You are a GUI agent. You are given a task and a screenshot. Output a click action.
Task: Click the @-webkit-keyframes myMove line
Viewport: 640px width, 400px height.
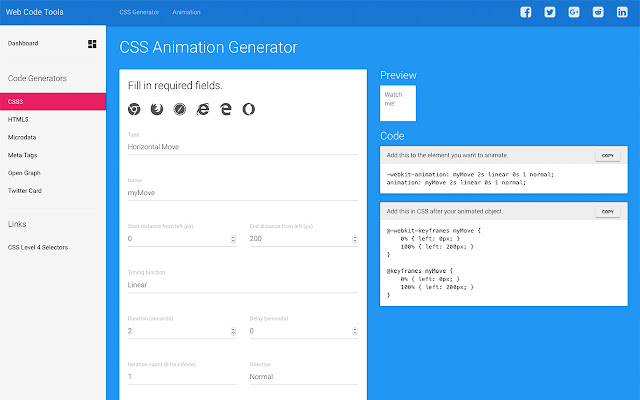(x=433, y=231)
